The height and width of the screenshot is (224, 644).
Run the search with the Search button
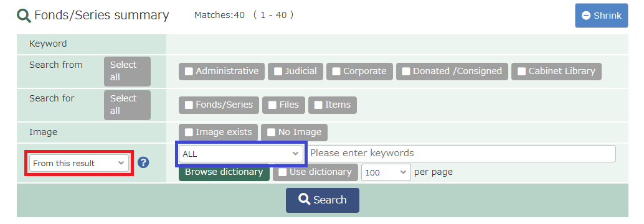(323, 200)
